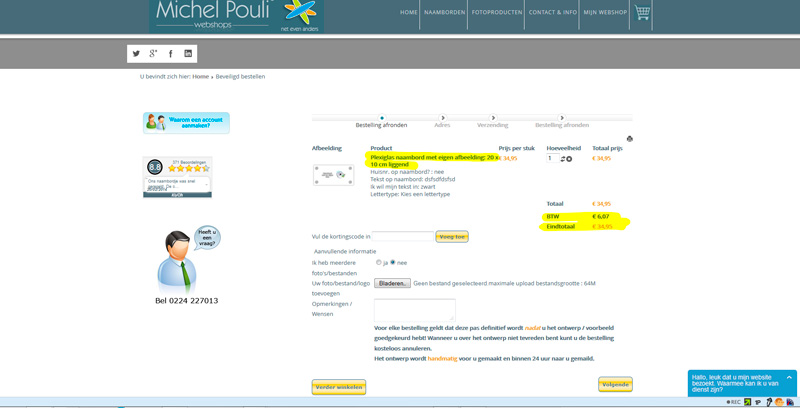
Task: Open MIJN WEBSHOP menu item
Action: pos(605,12)
